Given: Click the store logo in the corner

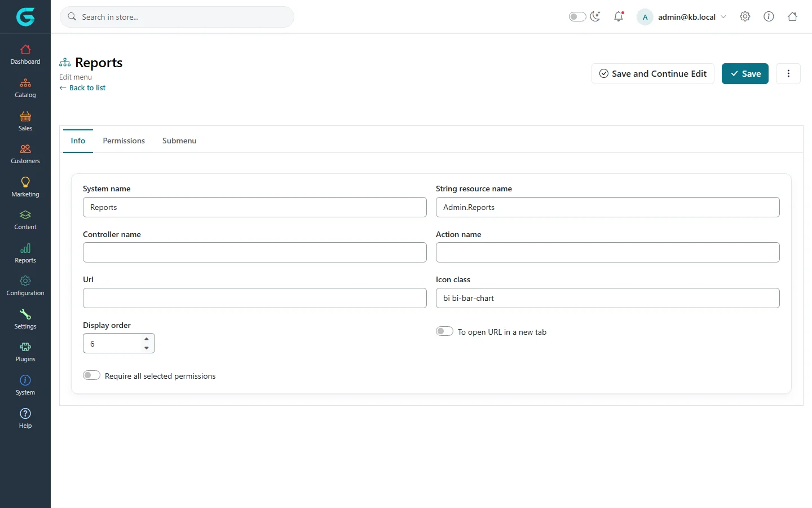Looking at the screenshot, I should 25,17.
